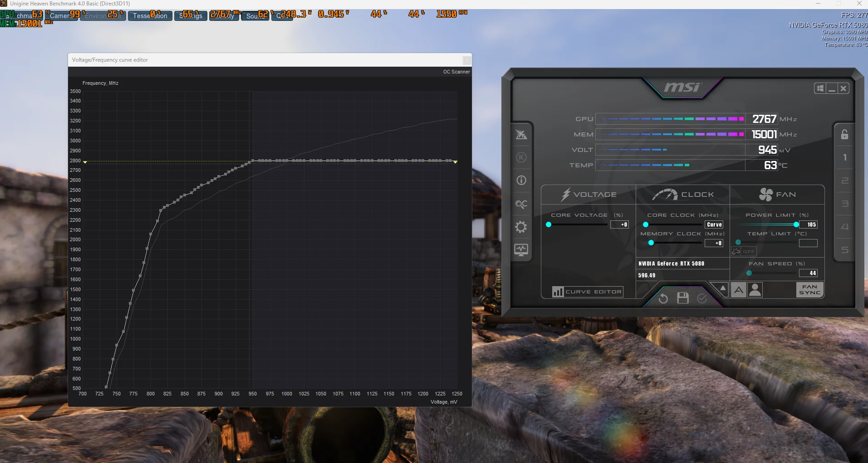The height and width of the screenshot is (463, 868).
Task: Open the Quality menu in Heaven
Action: 224,16
